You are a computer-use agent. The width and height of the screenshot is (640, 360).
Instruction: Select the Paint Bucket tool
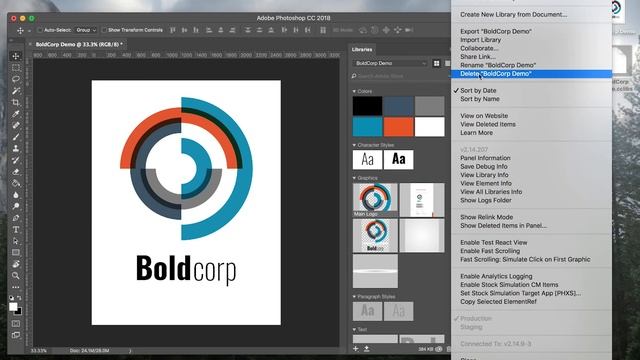16,183
